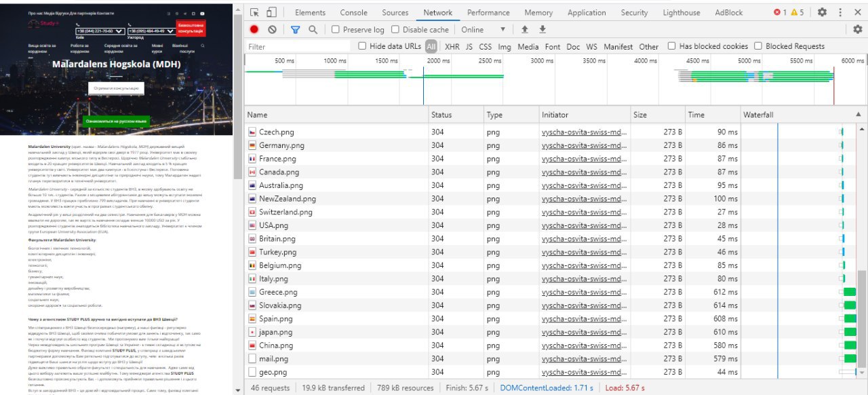The image size is (868, 395).
Task: Filter requests by Font
Action: pyautogui.click(x=553, y=47)
